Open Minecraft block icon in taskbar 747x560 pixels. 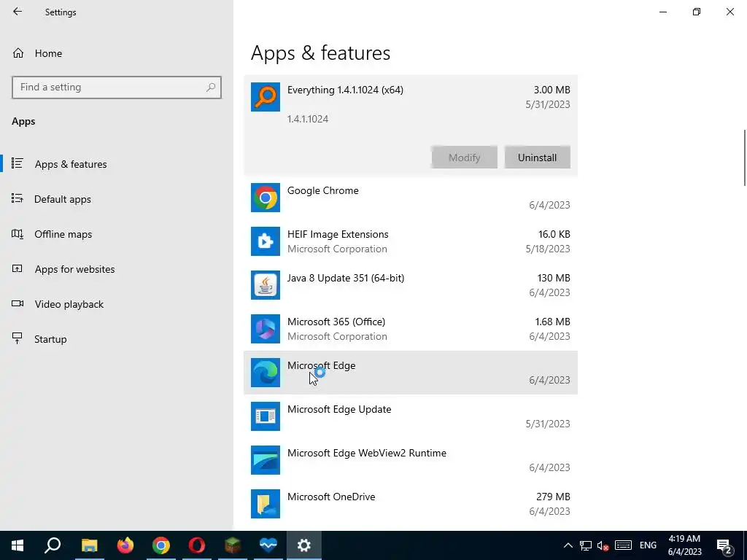tap(233, 545)
